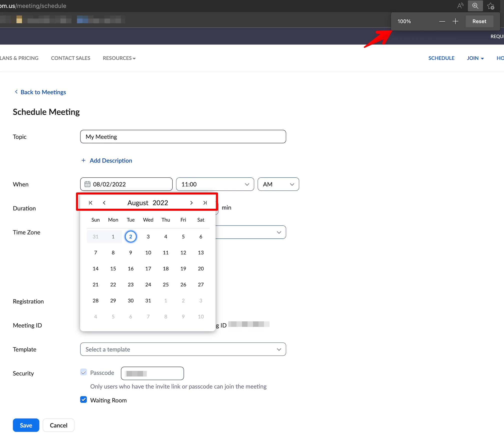
Task: Uncheck the Waiting Room checkbox
Action: [x=83, y=400]
